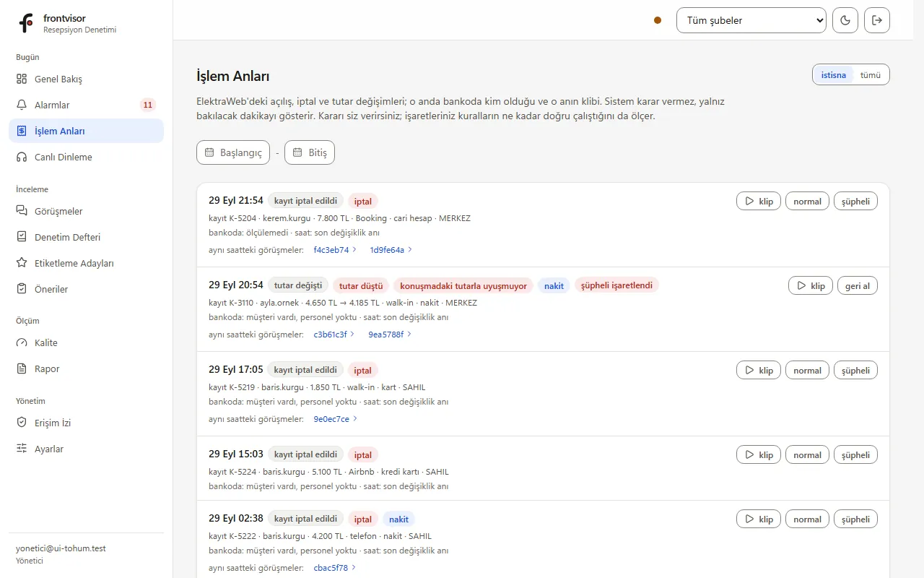Image resolution: width=924 pixels, height=578 pixels.
Task: Play the klip for 29 Eyl 17:05
Action: coord(759,370)
